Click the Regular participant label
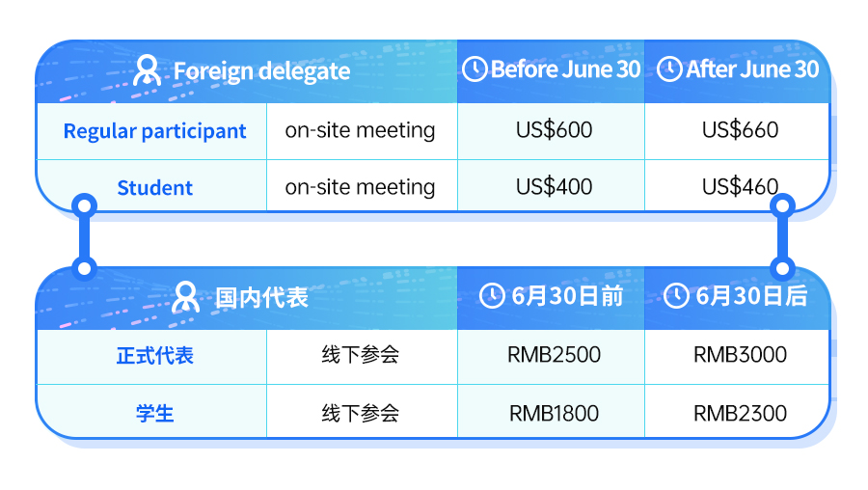 154,132
